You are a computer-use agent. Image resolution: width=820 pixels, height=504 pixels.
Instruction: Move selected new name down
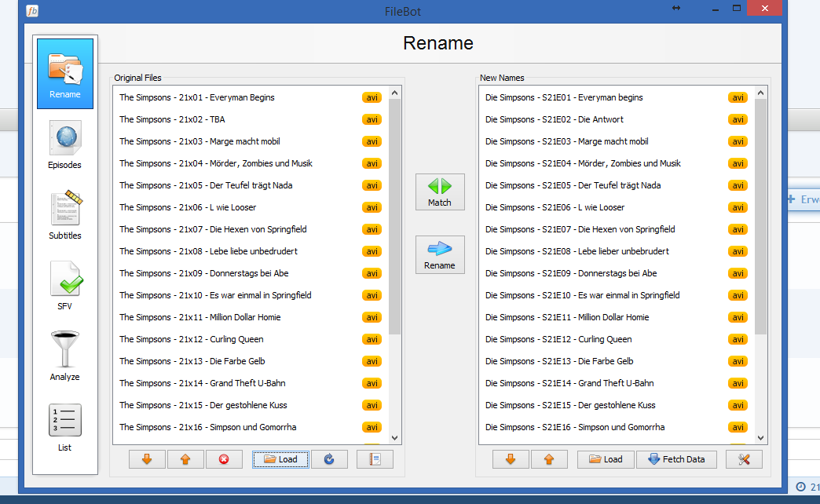[511, 459]
